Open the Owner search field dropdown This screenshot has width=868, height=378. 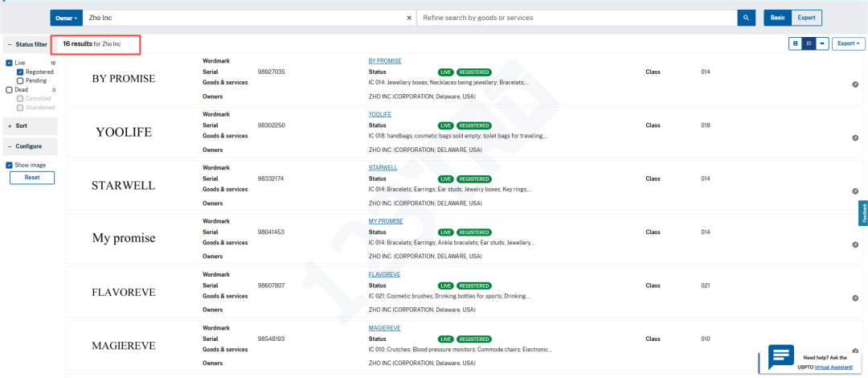pos(66,18)
